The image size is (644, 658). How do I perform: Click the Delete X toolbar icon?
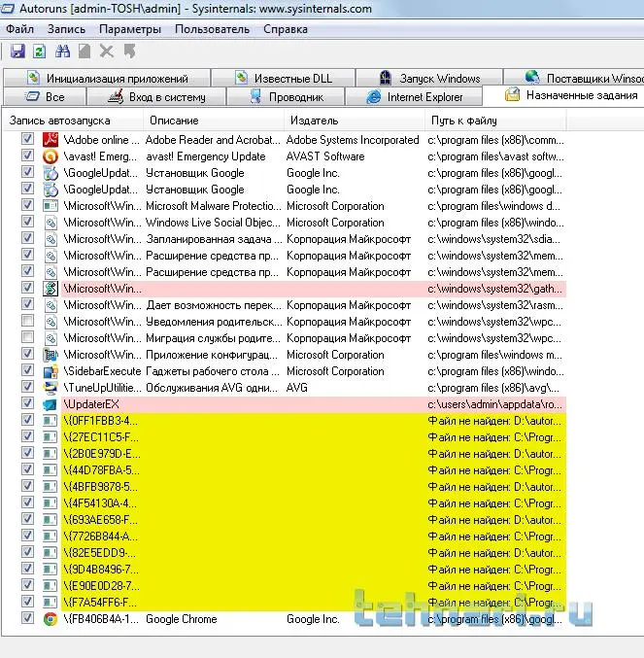107,52
